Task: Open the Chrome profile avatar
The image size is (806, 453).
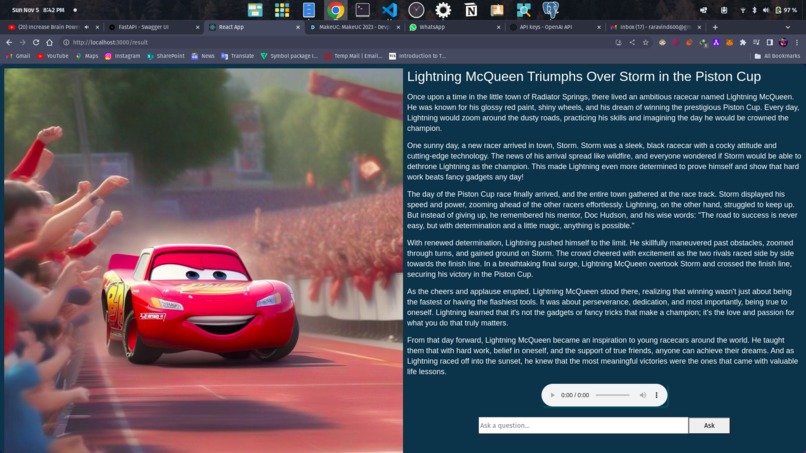Action: [783, 42]
